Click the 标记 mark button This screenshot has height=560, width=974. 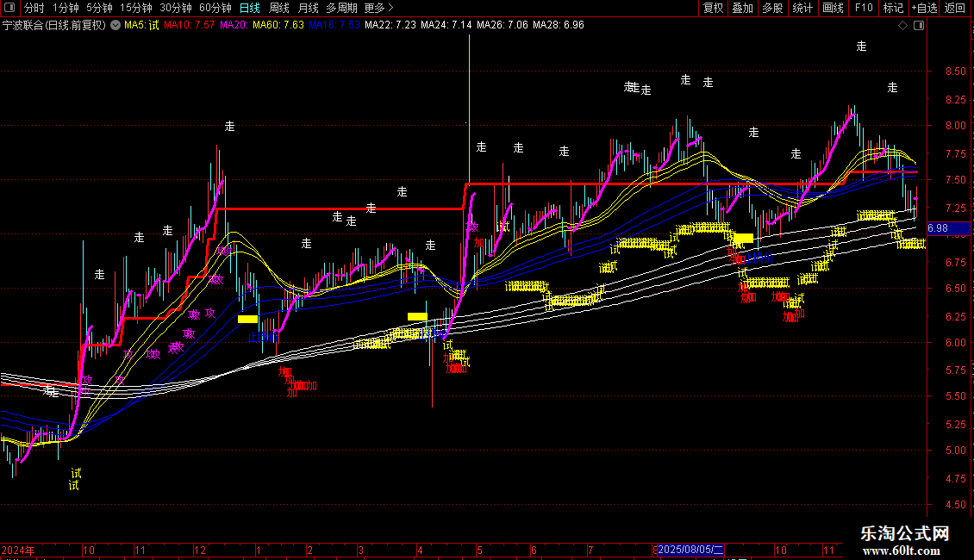point(893,8)
